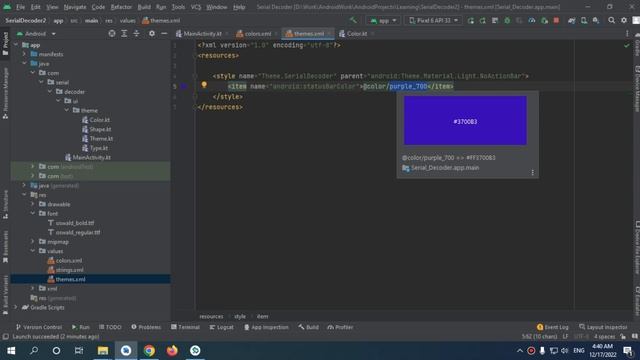Open the color popup more options
Viewport: 640px width, 360px height.
pyautogui.click(x=532, y=172)
